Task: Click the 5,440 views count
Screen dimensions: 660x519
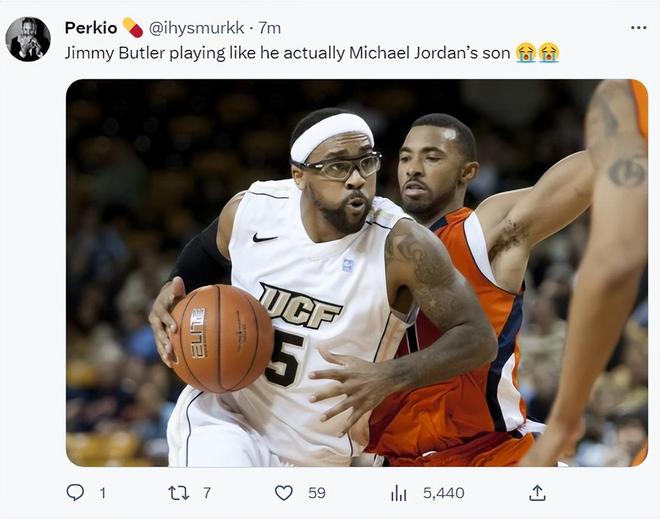Action: pyautogui.click(x=443, y=492)
